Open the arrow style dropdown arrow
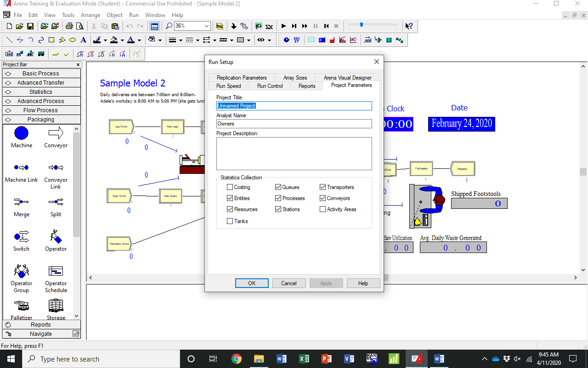Screen dimensions: 588x368 (215, 40)
